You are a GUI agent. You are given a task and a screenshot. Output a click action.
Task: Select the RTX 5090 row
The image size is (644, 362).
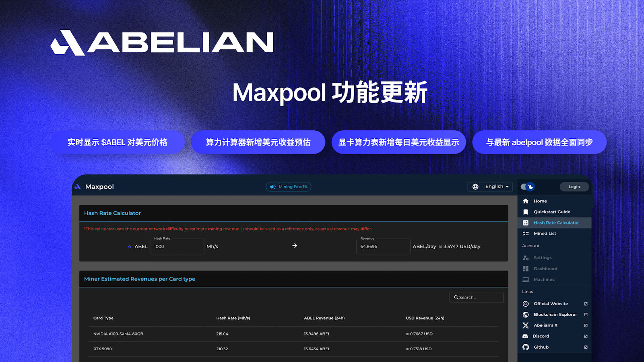coord(294,349)
